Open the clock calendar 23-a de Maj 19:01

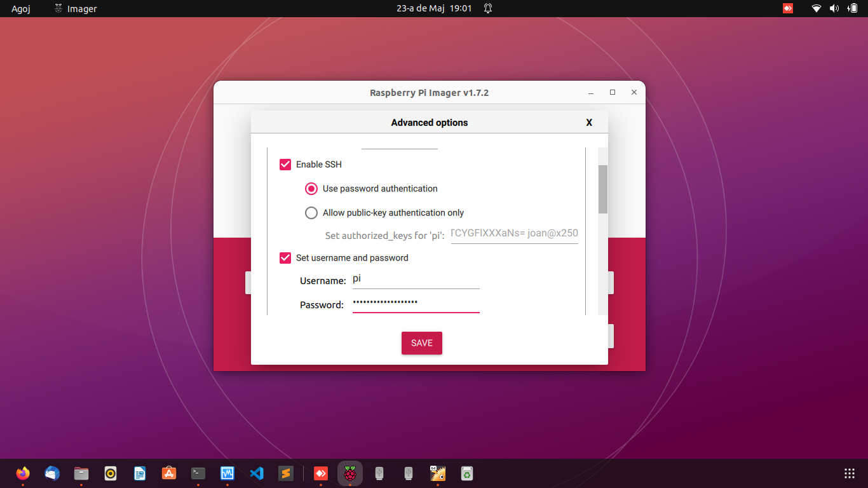[x=434, y=8]
